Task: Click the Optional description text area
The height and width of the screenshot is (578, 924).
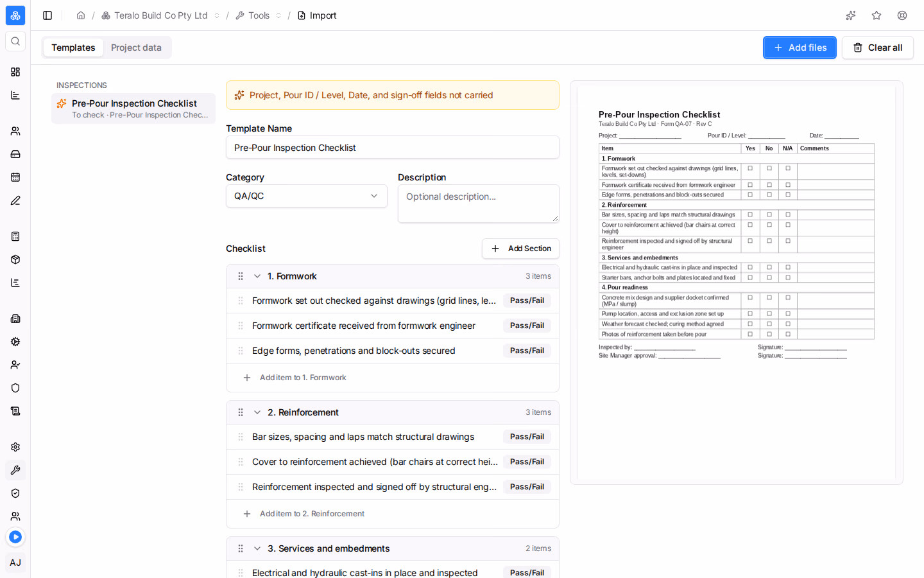Action: tap(479, 204)
